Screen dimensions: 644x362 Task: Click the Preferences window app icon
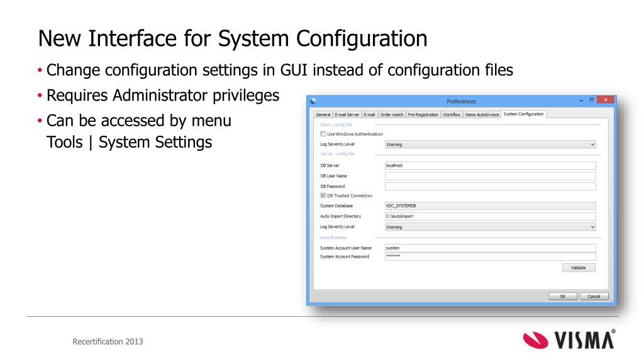point(313,101)
